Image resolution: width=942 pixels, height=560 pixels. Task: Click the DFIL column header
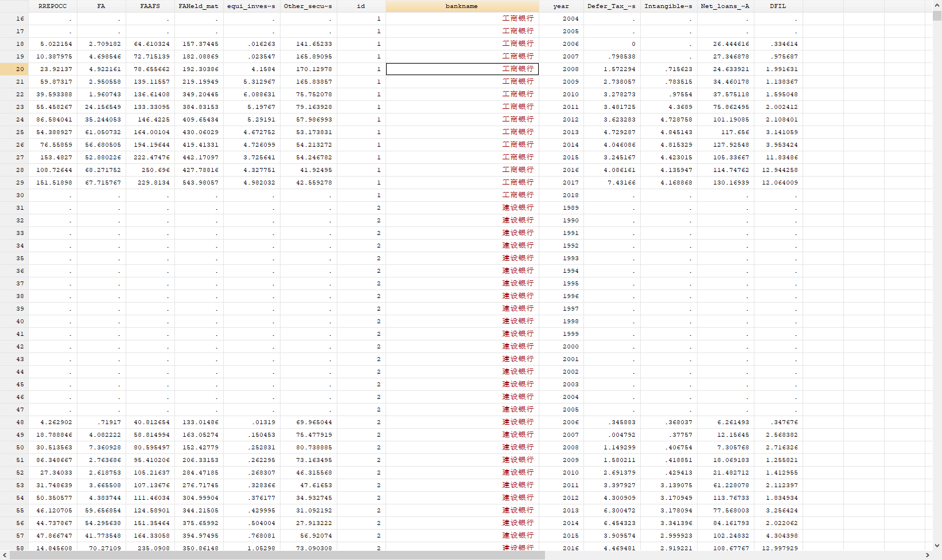tap(778, 6)
